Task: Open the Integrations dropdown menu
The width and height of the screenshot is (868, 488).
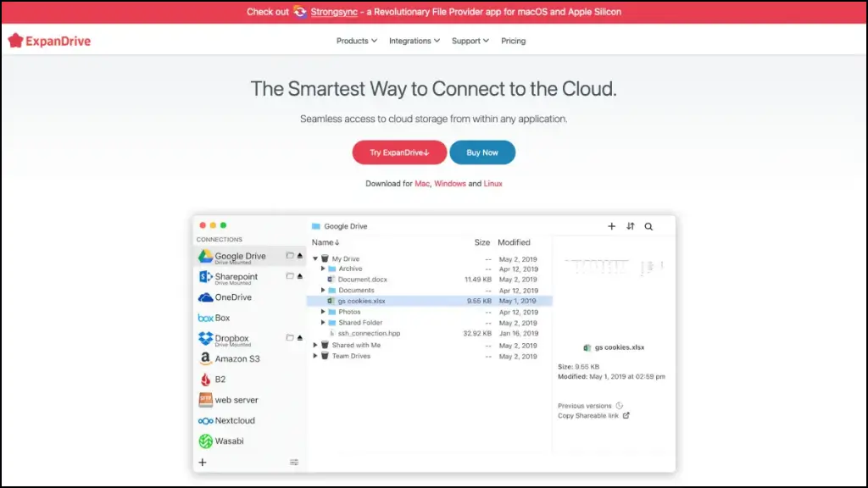Action: tap(414, 41)
